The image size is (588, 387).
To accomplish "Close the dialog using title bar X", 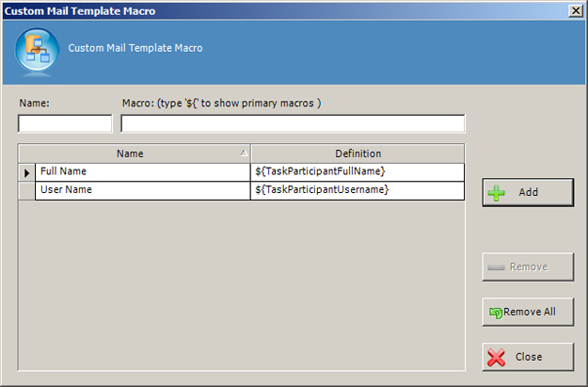I will coord(575,10).
